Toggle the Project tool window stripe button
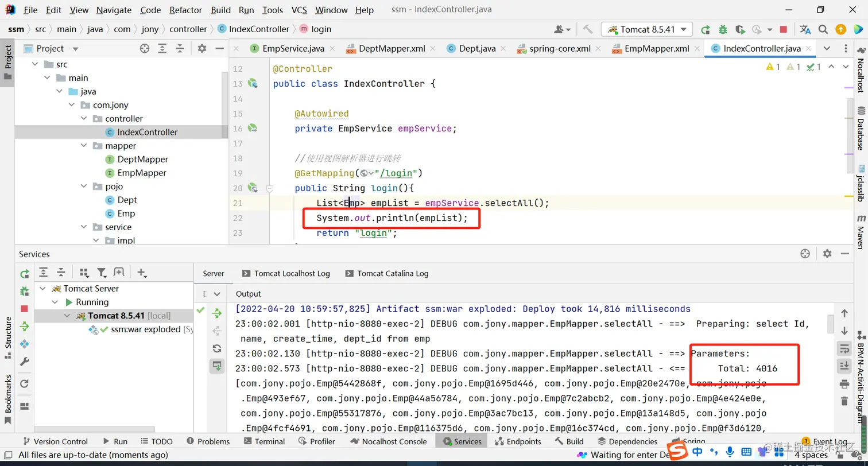 (x=7, y=62)
